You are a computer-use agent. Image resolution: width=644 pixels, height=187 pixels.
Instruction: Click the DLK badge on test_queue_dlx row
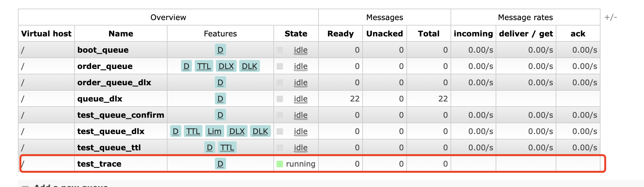point(260,131)
